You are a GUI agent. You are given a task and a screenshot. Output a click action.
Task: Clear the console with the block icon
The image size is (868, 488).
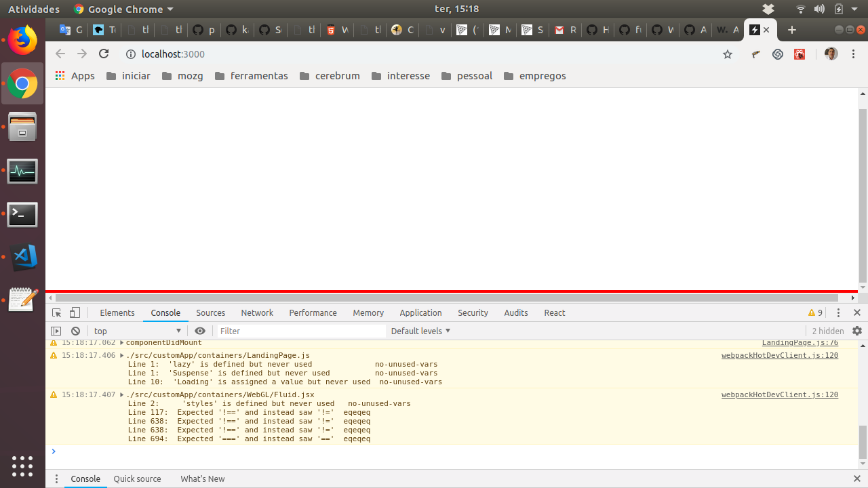(75, 331)
